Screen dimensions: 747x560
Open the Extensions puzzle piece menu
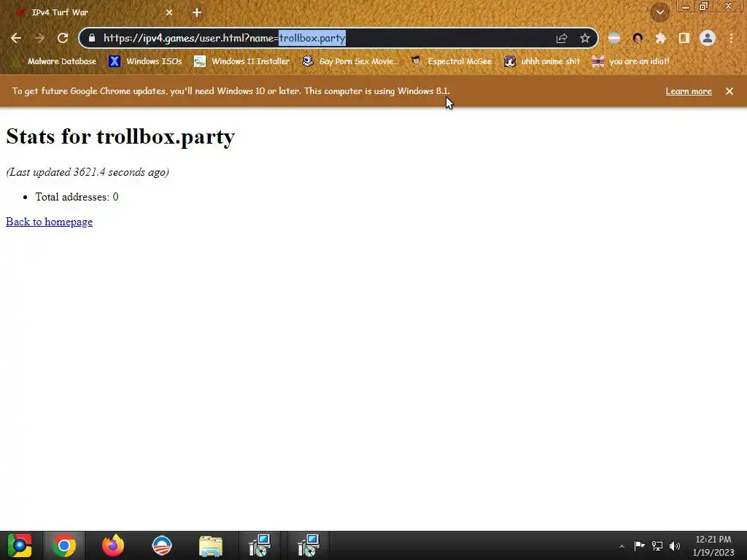coord(661,38)
